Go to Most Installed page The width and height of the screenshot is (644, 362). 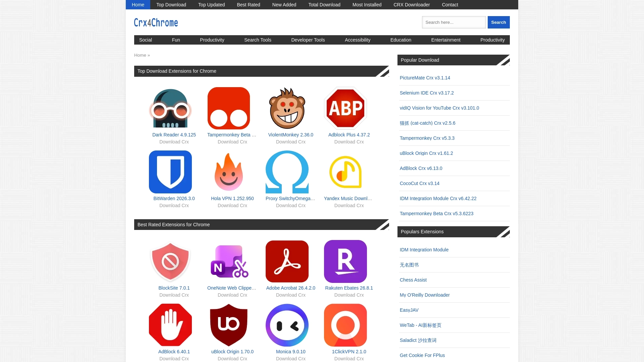click(x=367, y=5)
